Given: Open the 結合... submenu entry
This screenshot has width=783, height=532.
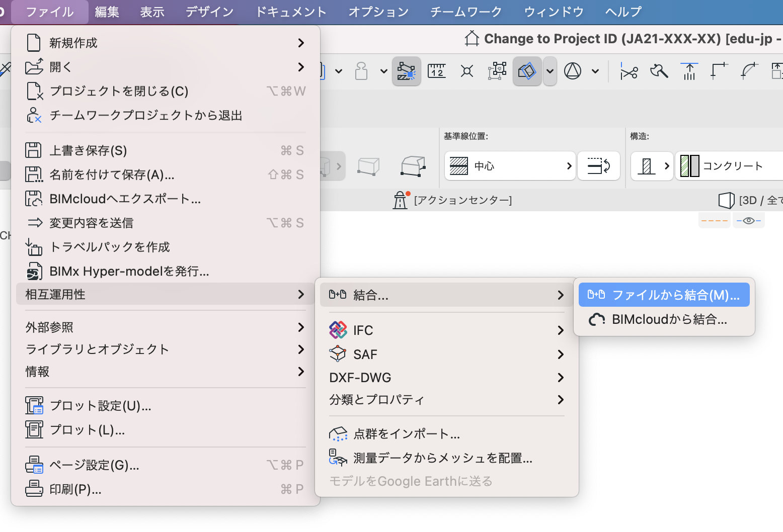Looking at the screenshot, I should coord(446,295).
